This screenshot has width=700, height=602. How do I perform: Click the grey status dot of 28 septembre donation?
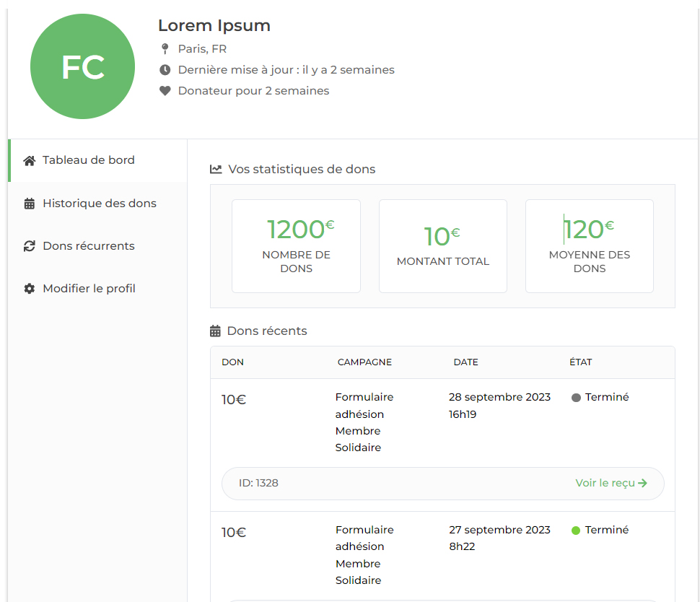pos(576,398)
